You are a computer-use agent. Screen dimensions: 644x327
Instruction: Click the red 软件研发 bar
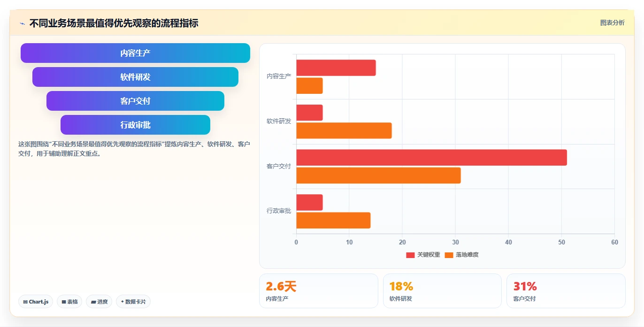click(x=309, y=113)
